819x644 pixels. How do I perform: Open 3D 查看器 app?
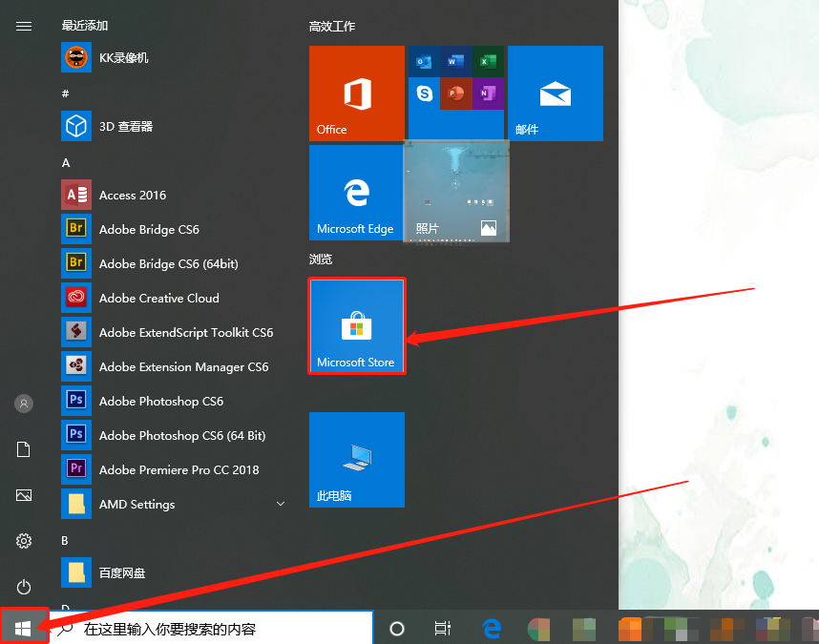(x=125, y=127)
